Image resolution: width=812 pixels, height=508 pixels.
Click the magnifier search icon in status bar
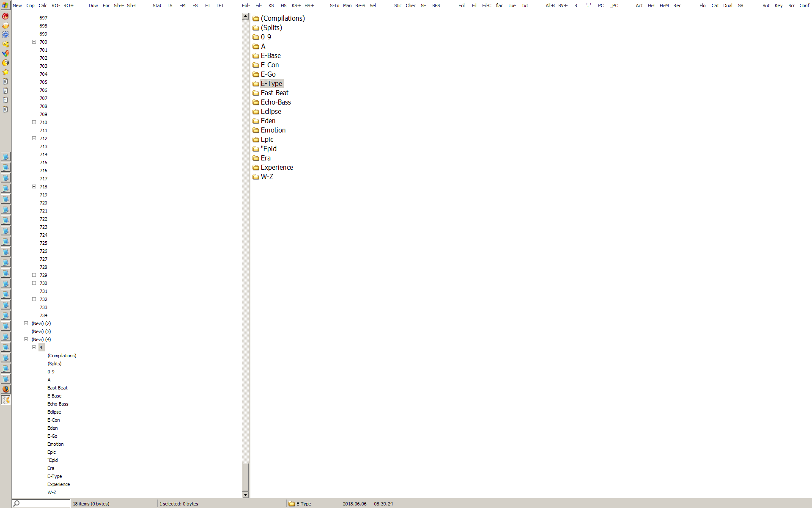[x=16, y=504]
